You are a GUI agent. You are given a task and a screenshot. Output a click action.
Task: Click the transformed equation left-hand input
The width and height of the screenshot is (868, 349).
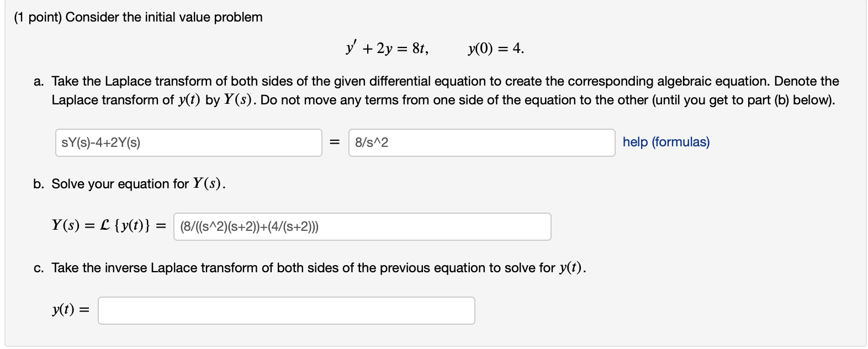coord(188,142)
